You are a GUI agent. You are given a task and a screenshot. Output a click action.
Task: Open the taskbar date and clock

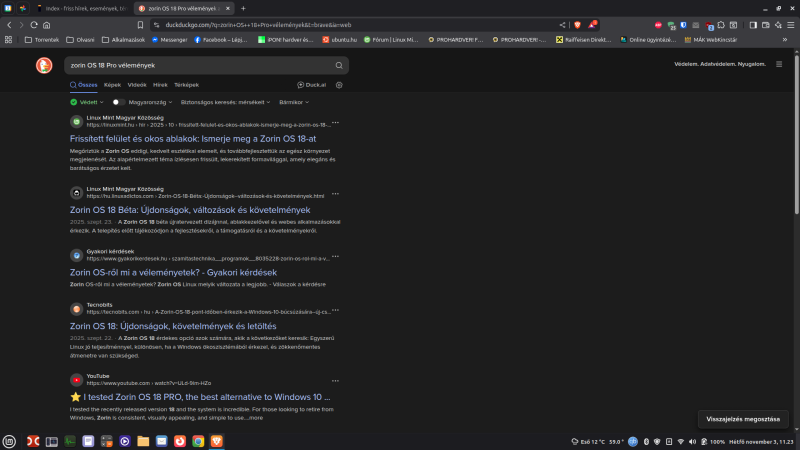761,442
